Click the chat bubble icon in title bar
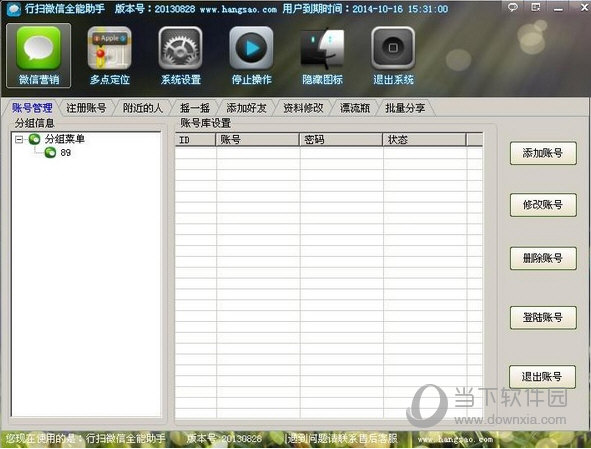The image size is (591, 449). pyautogui.click(x=513, y=7)
